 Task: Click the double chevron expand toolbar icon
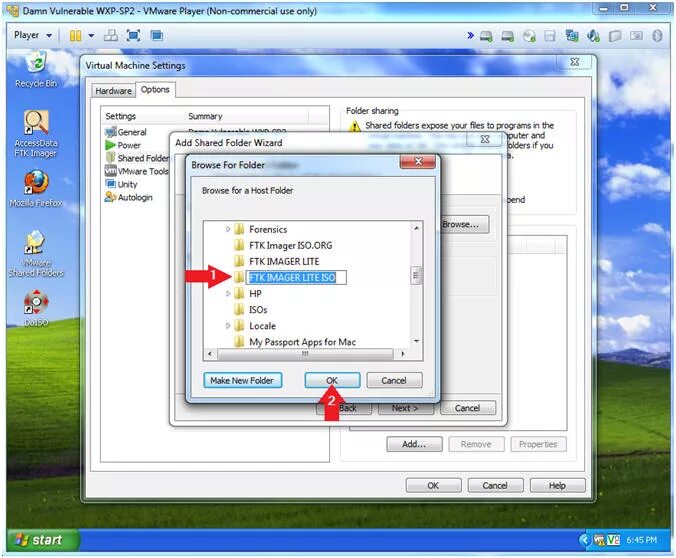pos(470,35)
